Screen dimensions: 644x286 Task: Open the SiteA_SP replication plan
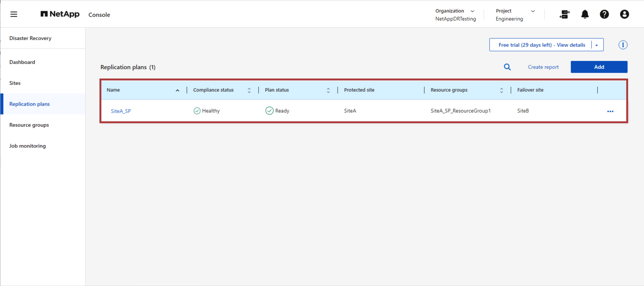click(x=121, y=111)
